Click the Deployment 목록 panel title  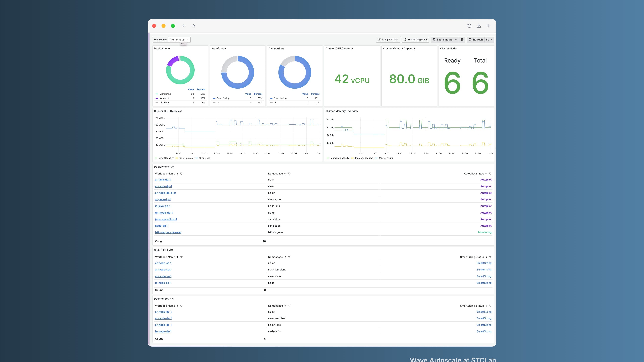(164, 167)
